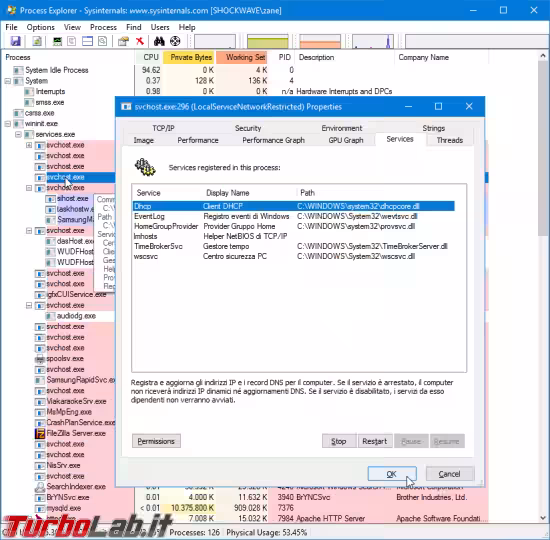Sort by Private Bytes column header

(x=189, y=57)
